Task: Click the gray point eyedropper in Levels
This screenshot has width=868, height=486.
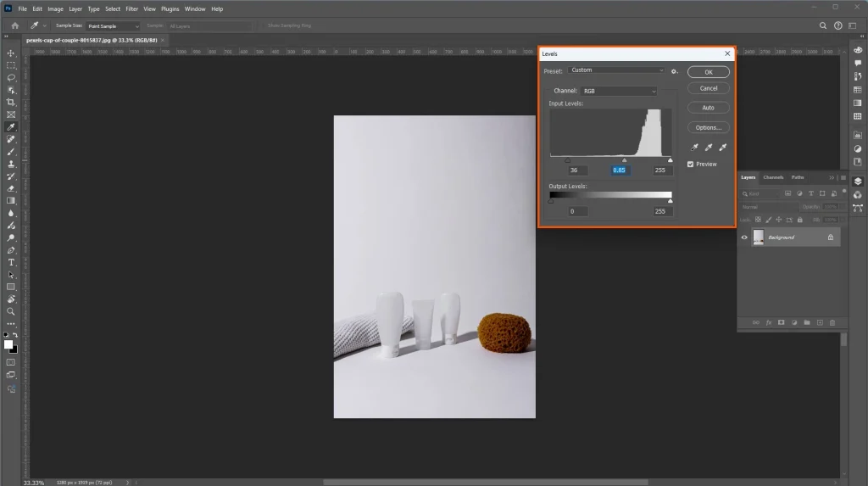Action: (709, 148)
